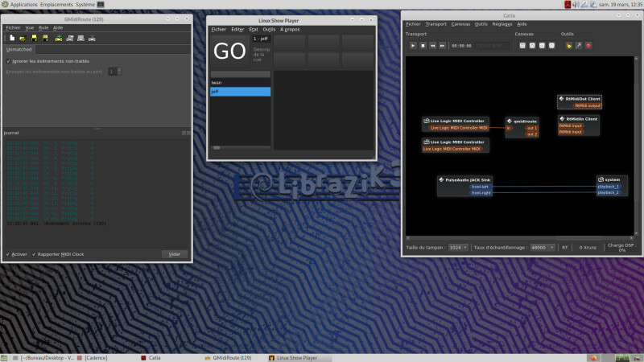
Task: Click the RtMidiIn Client node title
Action: (581, 119)
